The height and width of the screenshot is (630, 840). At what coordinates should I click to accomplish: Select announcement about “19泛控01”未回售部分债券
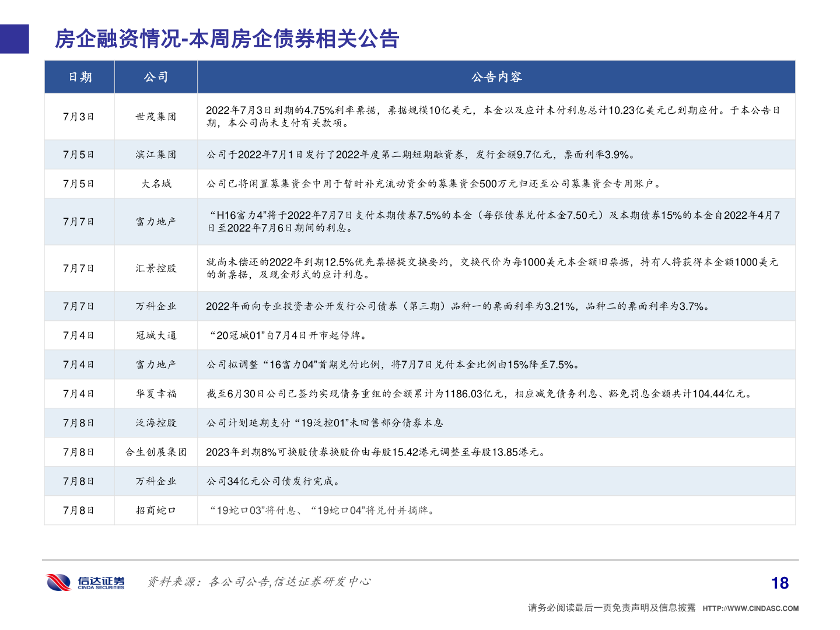pyautogui.click(x=325, y=423)
